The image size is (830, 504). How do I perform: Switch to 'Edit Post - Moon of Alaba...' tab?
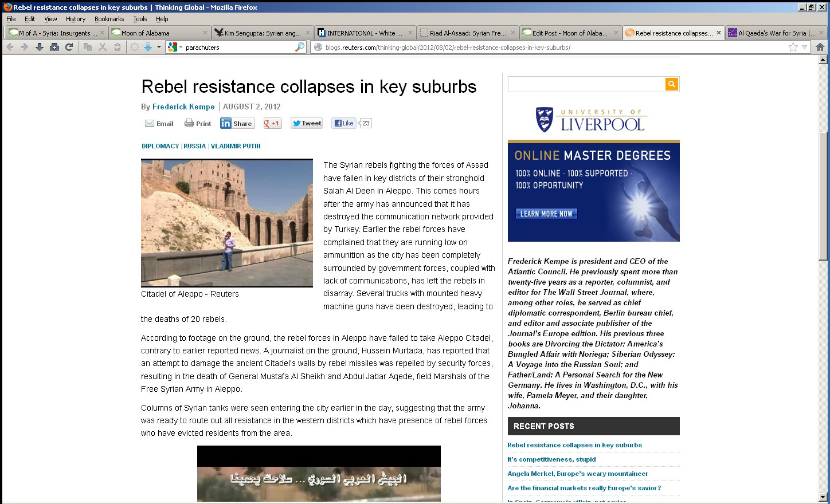(570, 33)
